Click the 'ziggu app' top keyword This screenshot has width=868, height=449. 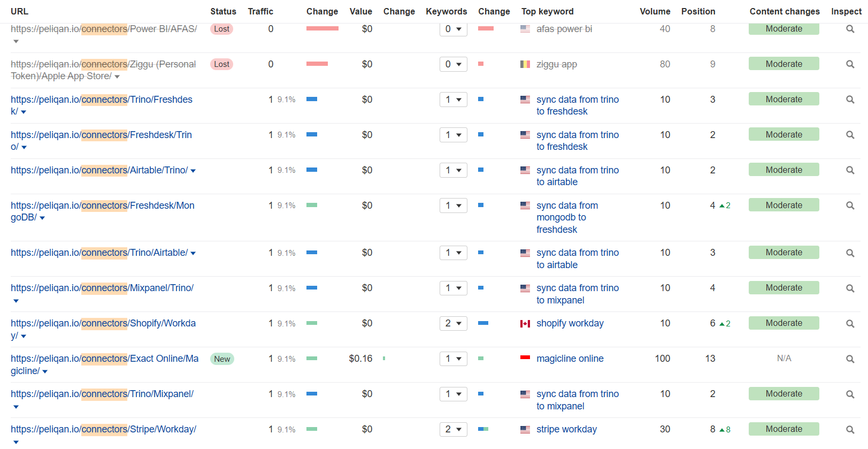557,64
